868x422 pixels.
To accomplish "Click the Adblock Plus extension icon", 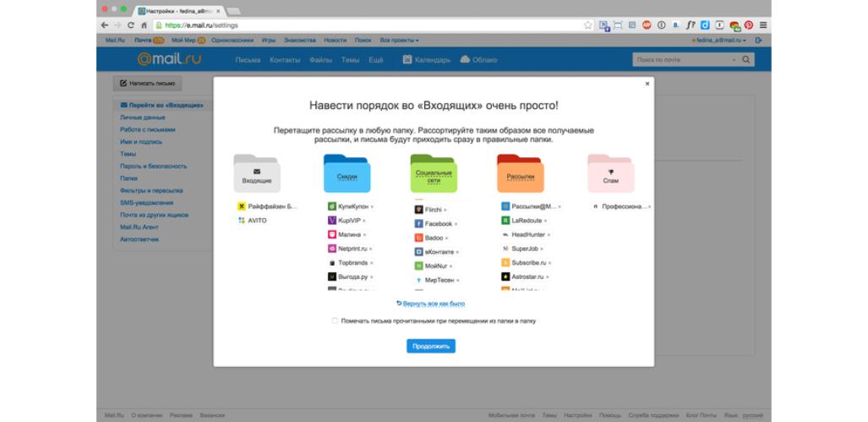I will (647, 25).
